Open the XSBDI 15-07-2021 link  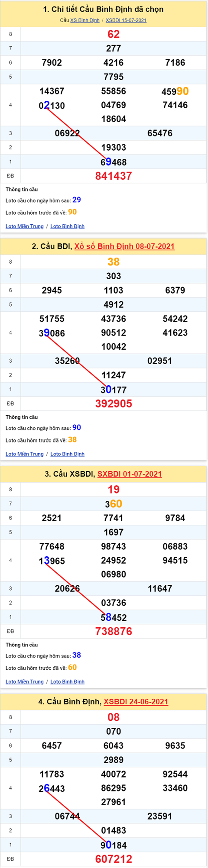point(126,20)
